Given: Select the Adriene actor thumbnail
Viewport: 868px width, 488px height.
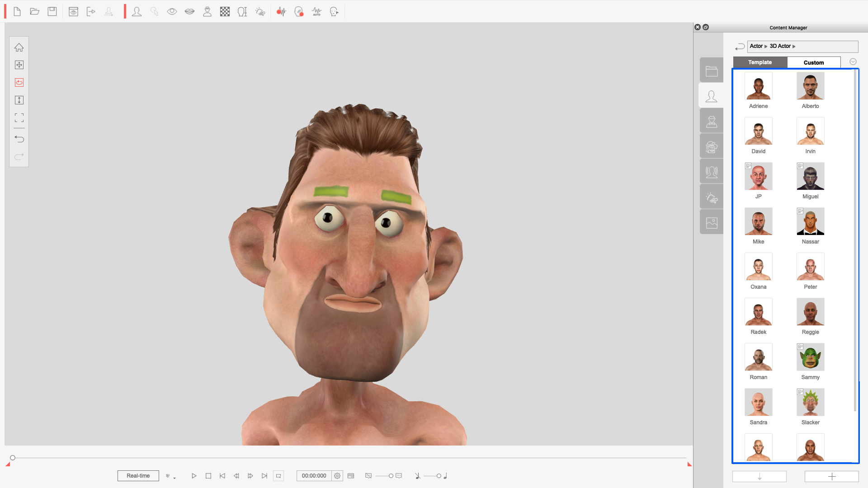Looking at the screenshot, I should 759,86.
